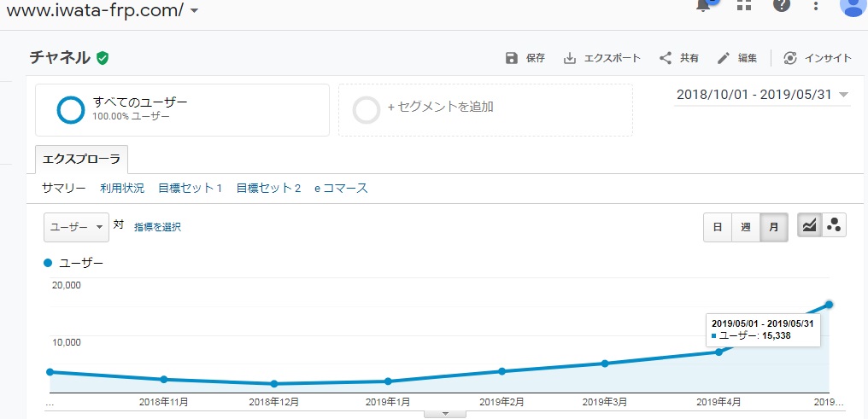Switch to the 利用状況 tab

tap(122, 188)
